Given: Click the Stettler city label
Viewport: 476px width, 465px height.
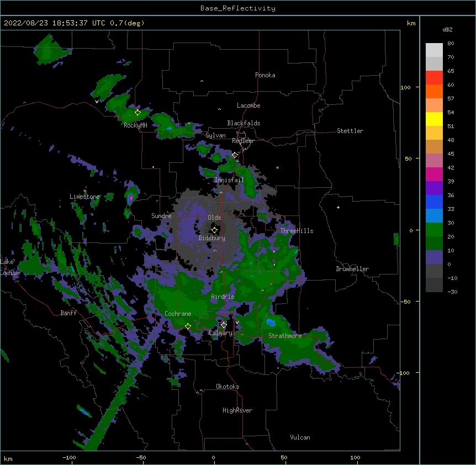Looking at the screenshot, I should tap(350, 131).
